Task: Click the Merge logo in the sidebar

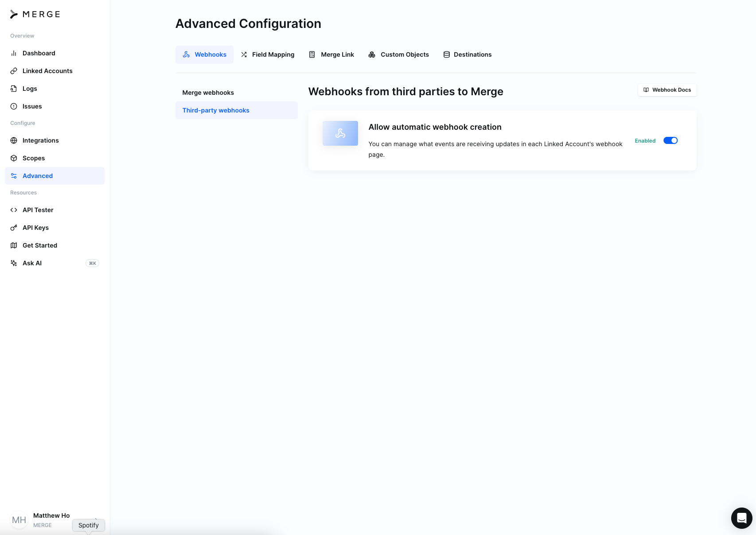Action: [x=35, y=14]
